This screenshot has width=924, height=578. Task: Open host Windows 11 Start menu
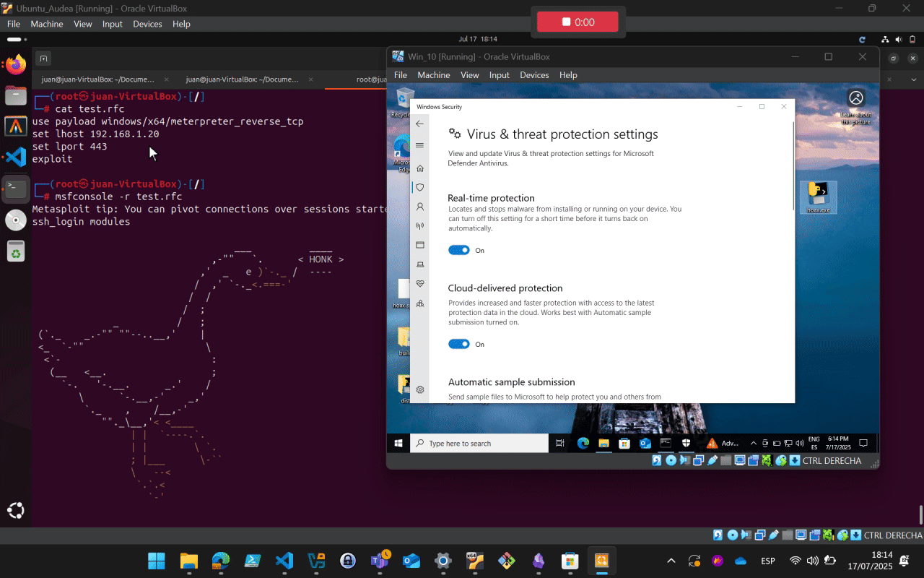click(157, 561)
